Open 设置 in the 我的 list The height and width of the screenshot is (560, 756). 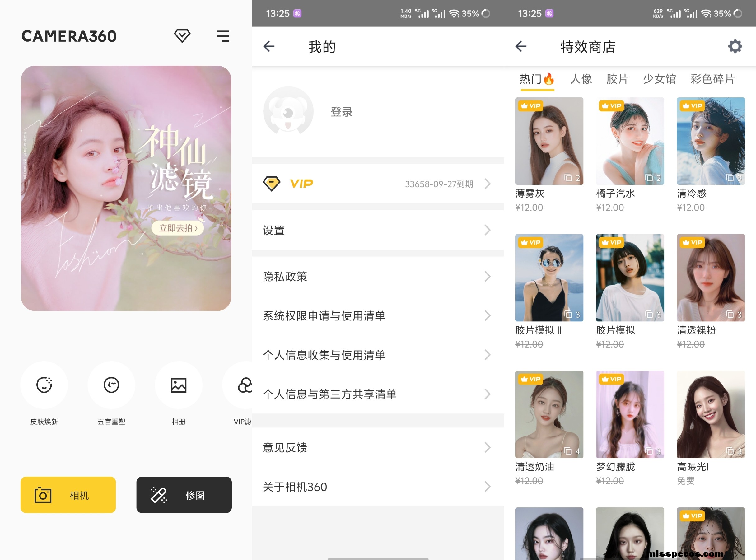pos(378,230)
